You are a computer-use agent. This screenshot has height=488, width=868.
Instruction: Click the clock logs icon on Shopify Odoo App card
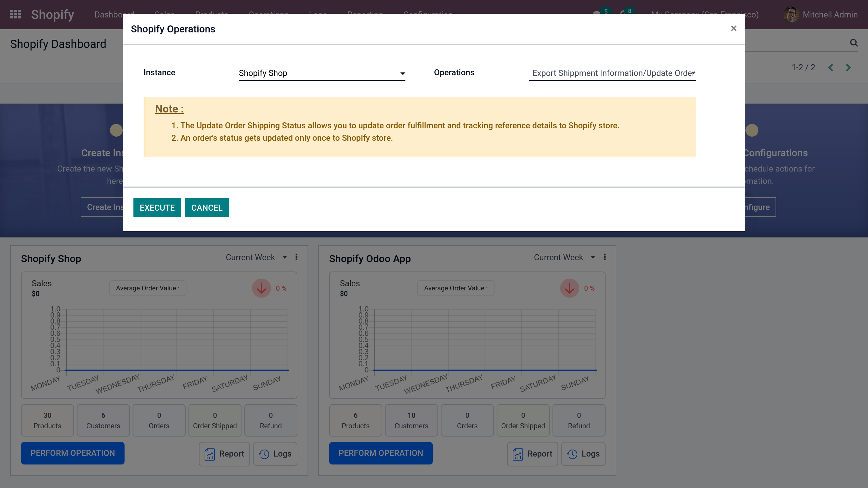572,454
